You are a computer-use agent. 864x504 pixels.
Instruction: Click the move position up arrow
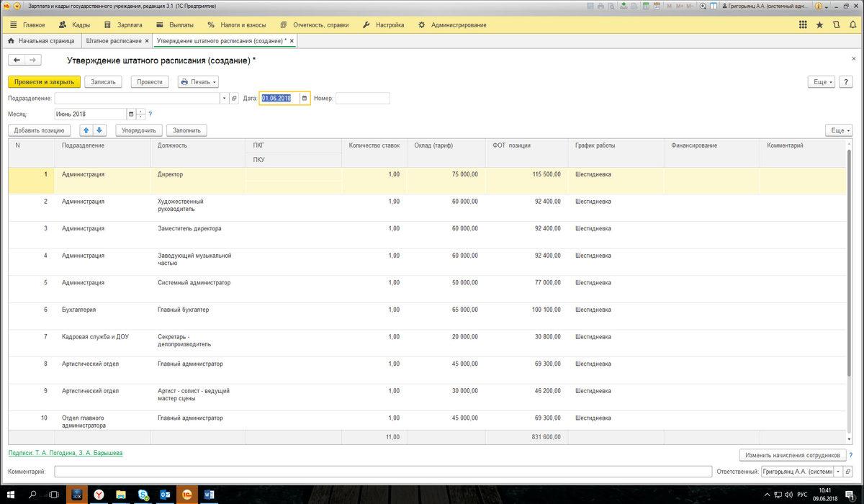[86, 130]
